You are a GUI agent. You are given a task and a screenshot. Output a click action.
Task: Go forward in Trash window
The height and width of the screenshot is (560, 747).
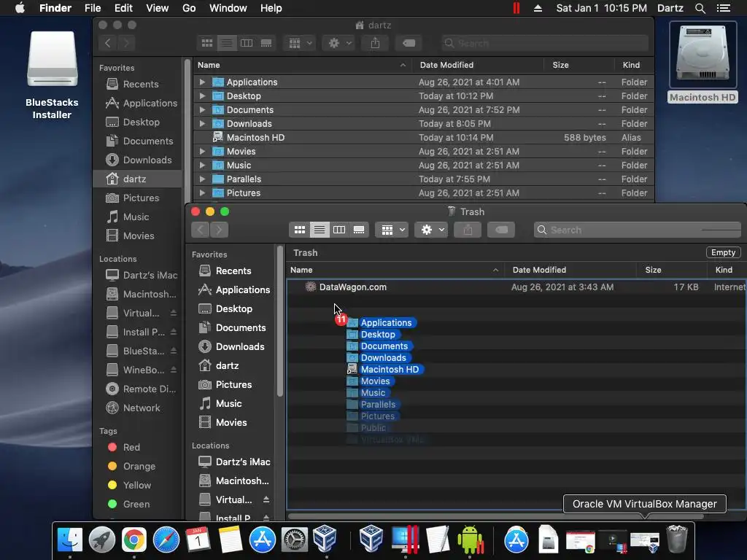(x=219, y=230)
